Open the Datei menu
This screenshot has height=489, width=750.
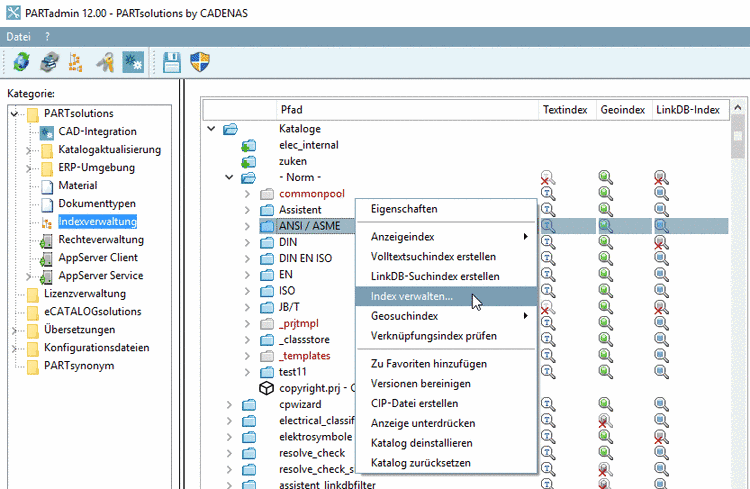point(18,36)
